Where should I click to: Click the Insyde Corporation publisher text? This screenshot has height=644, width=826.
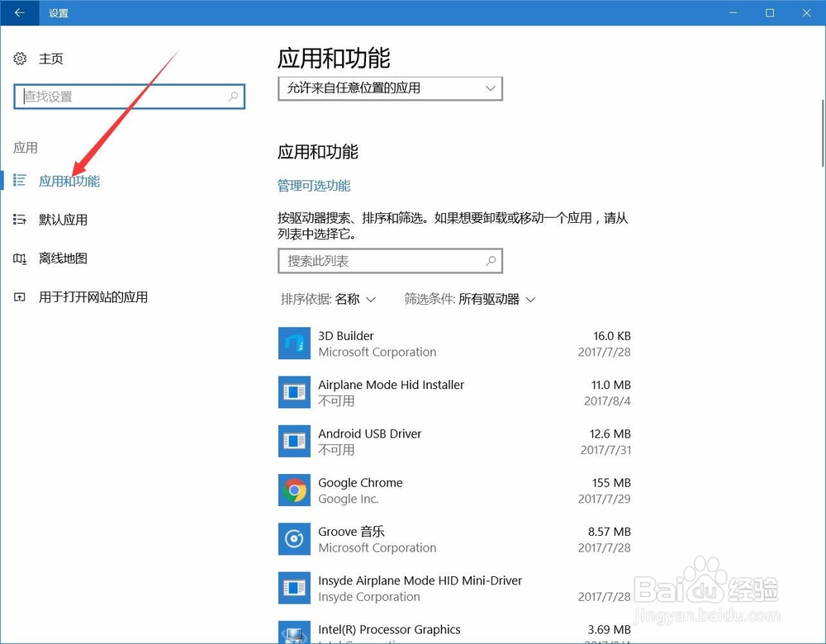[x=368, y=597]
